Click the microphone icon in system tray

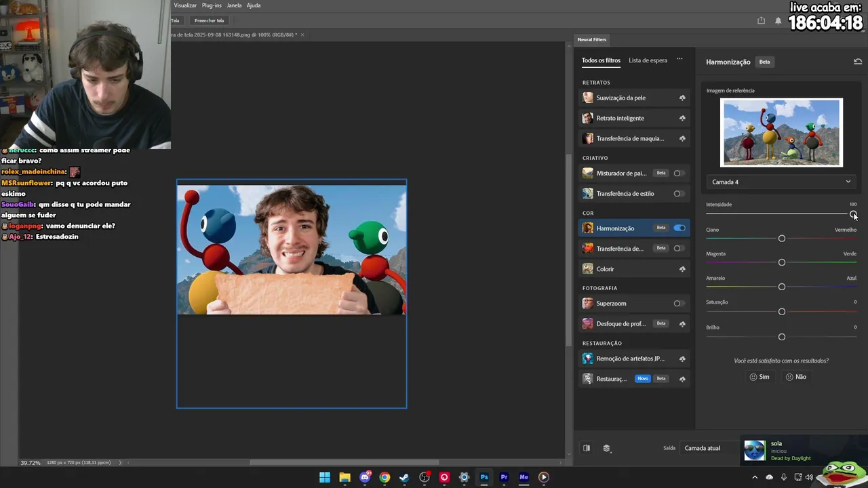[784, 477]
